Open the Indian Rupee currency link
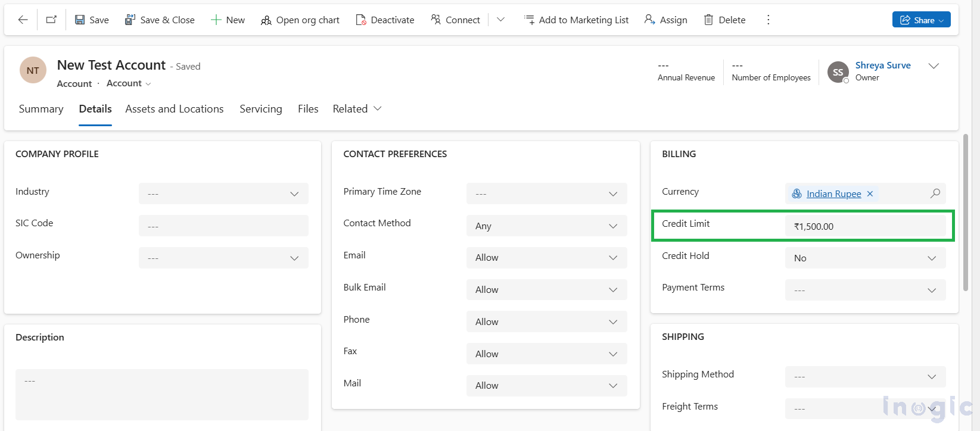 (x=833, y=193)
